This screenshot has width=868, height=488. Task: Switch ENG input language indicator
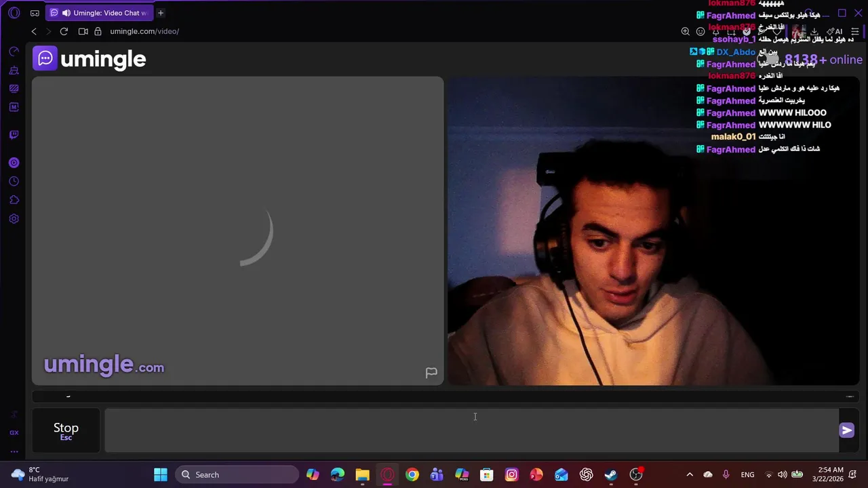coord(747,474)
